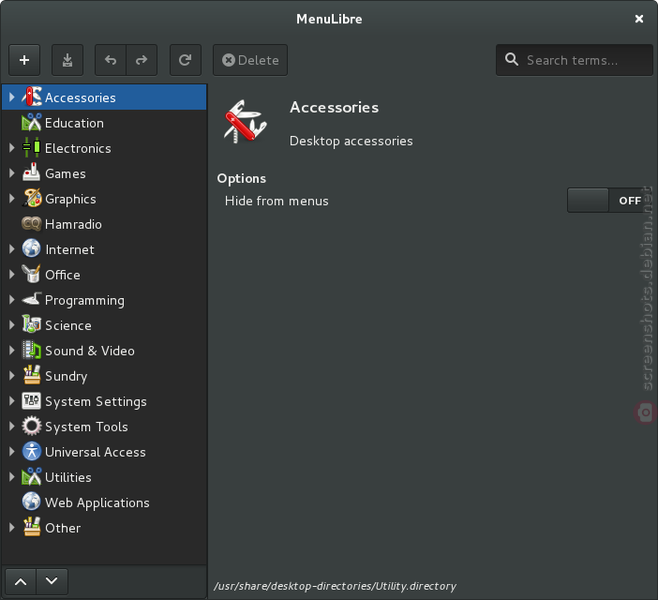
Task: Click the Sound & Video film icon
Action: click(x=31, y=350)
